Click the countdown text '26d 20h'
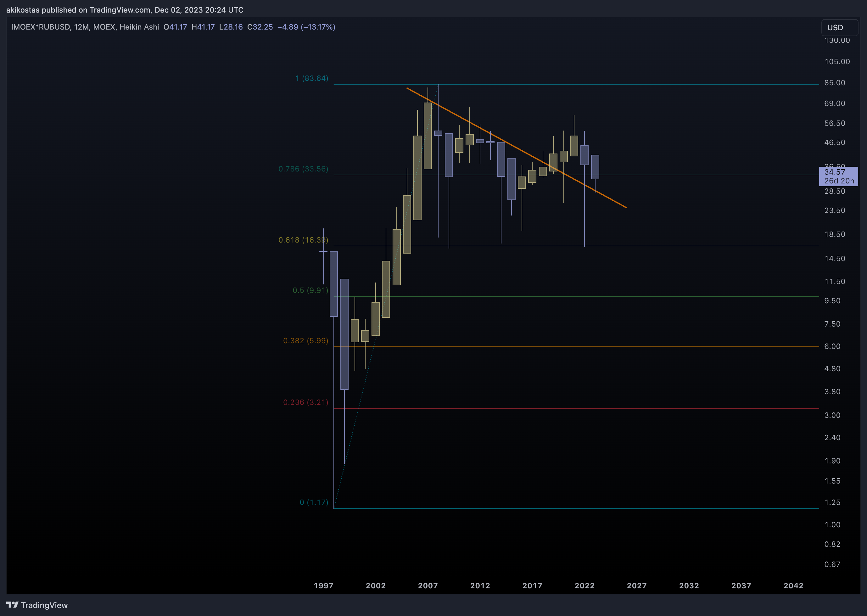867x616 pixels. [x=839, y=181]
